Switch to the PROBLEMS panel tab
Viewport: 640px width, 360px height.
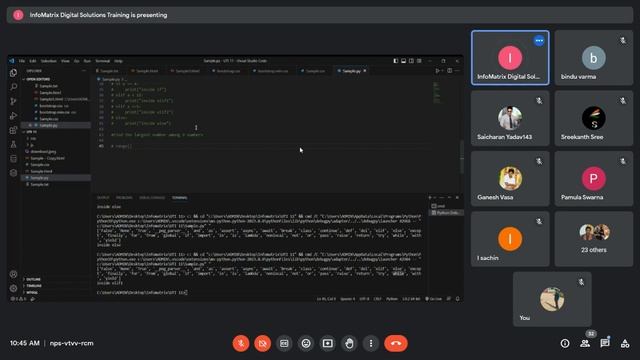click(124, 198)
